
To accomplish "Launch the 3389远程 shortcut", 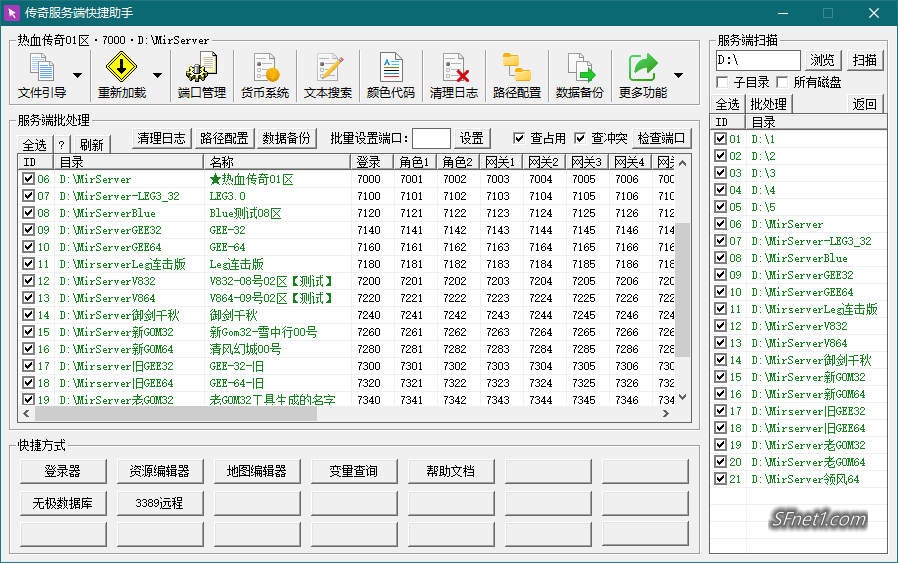I will (159, 503).
